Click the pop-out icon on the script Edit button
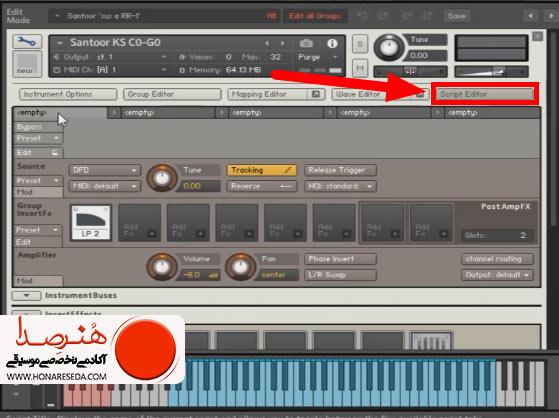 pyautogui.click(x=55, y=153)
